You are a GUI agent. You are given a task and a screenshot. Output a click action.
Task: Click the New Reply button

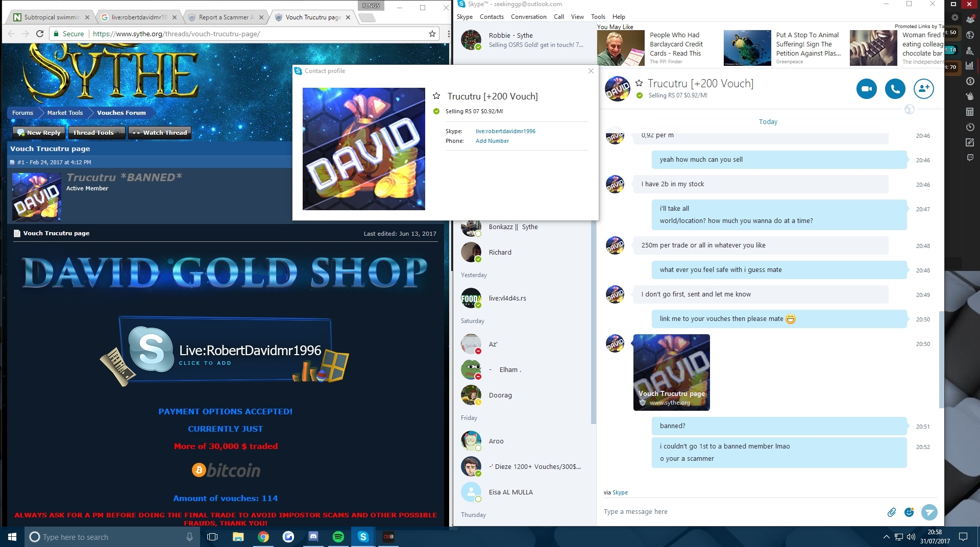pos(39,133)
